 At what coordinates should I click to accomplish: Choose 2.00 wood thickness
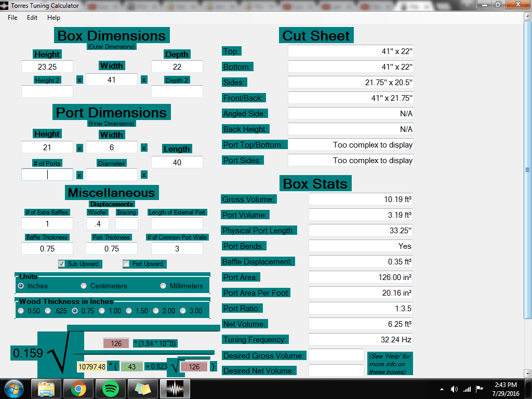tap(156, 311)
